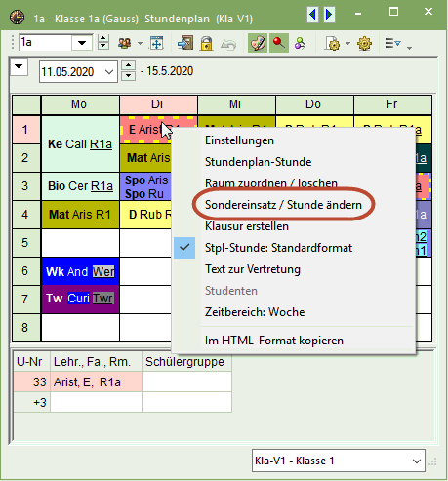Click the padlock lock-timetable icon
The image size is (448, 481).
pyautogui.click(x=206, y=43)
